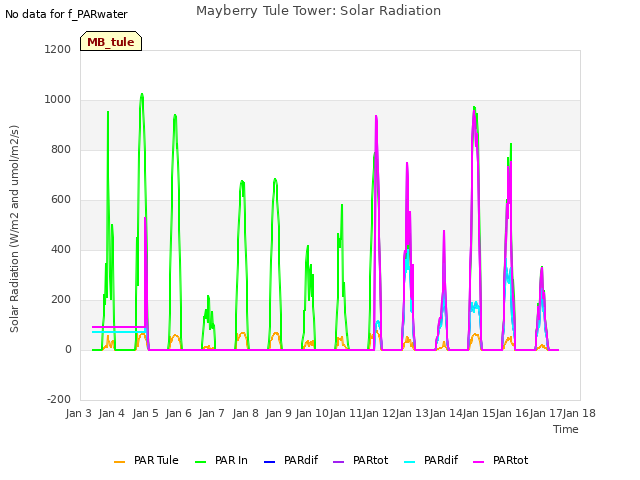This screenshot has height=480, width=640.
Task: Click the 'Jan 12' x-axis tick label
Action: [379, 413]
